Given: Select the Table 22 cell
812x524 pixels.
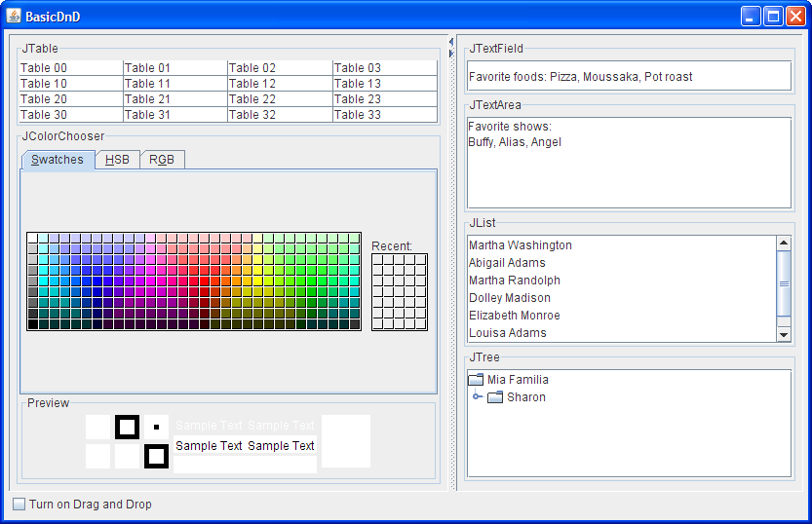Looking at the screenshot, I should pos(279,99).
